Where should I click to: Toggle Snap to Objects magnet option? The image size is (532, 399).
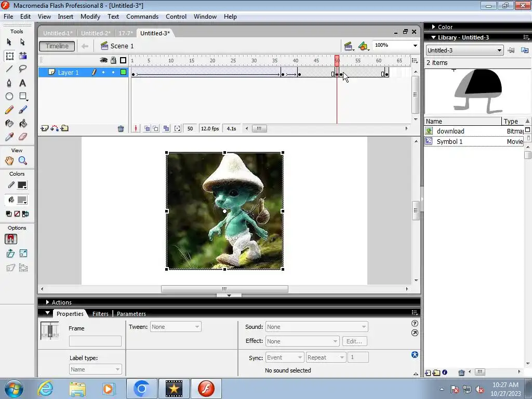(10, 239)
